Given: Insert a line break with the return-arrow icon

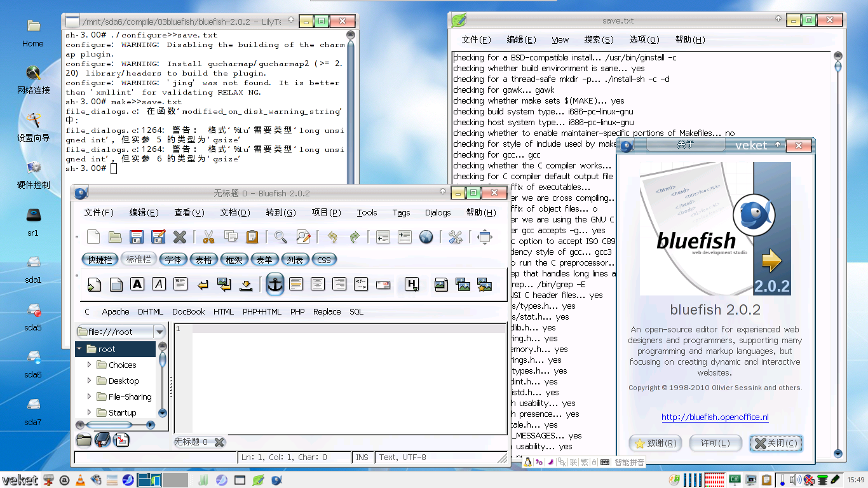Looking at the screenshot, I should click(203, 284).
